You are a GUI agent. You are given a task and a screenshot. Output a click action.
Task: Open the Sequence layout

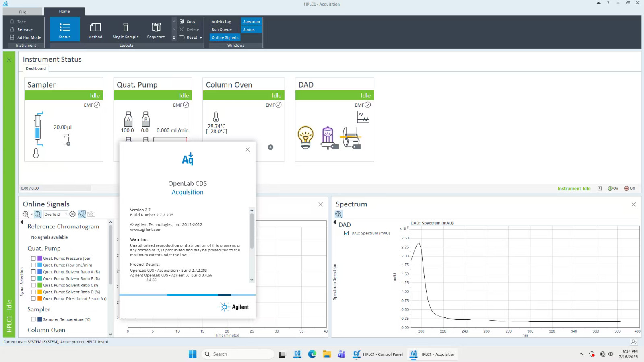coord(156,29)
